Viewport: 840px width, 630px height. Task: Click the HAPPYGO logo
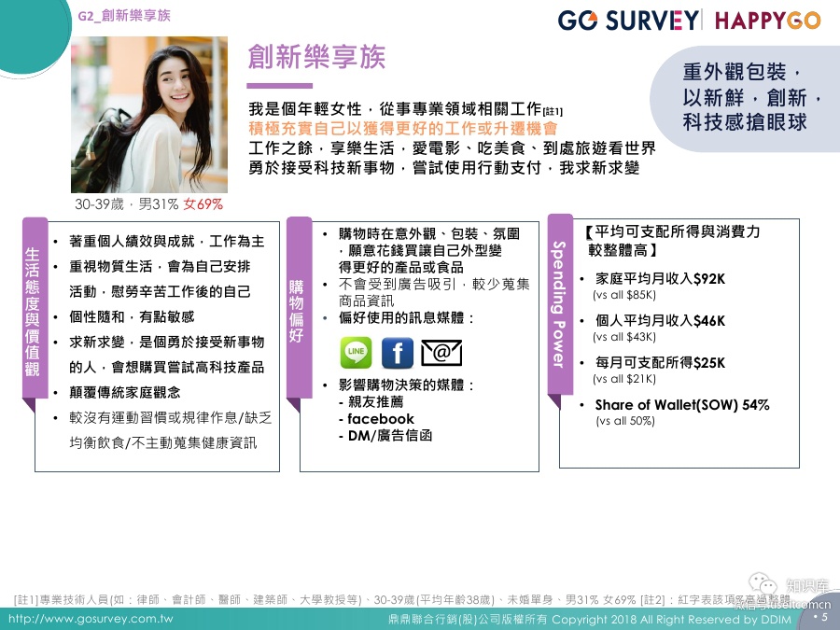click(x=768, y=21)
